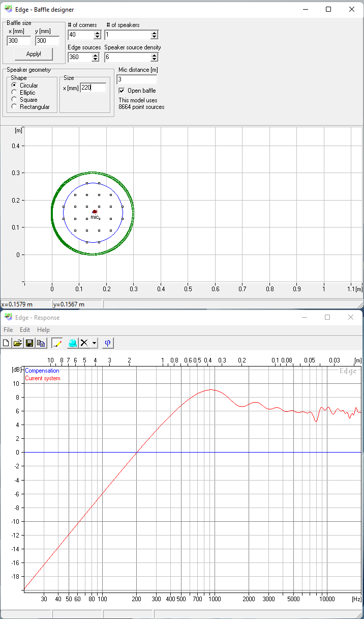
Task: Copy response using the copy icon
Action: [x=41, y=343]
